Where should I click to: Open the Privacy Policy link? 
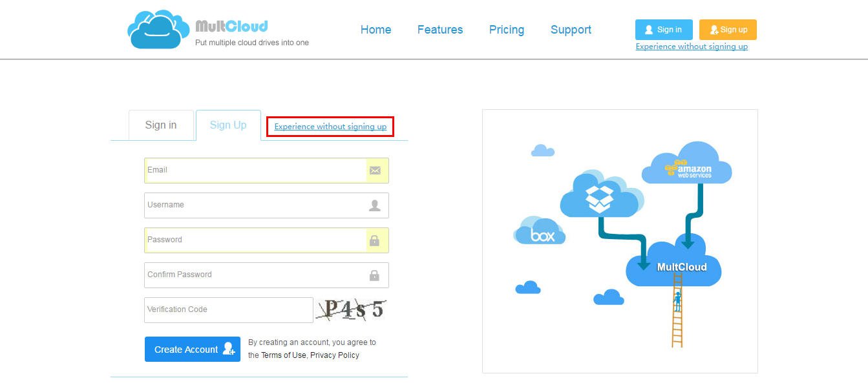click(335, 355)
